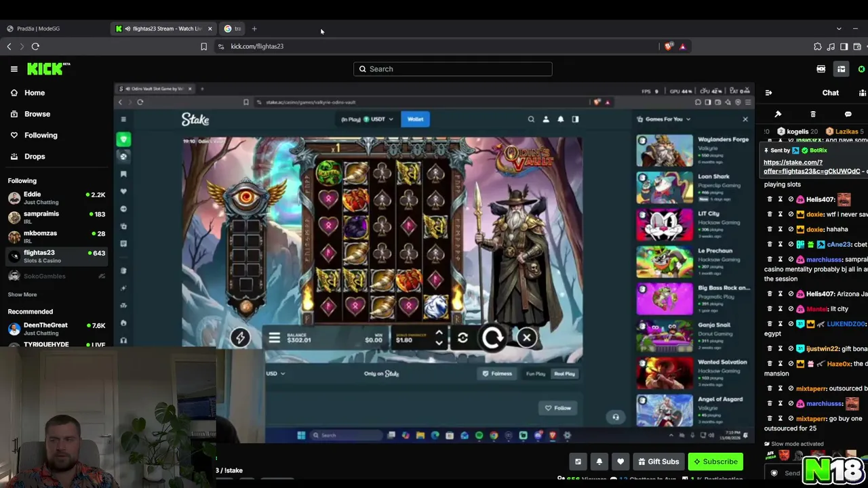Open the music note icon in browser toolbar
This screenshot has height=488, width=868.
831,46
